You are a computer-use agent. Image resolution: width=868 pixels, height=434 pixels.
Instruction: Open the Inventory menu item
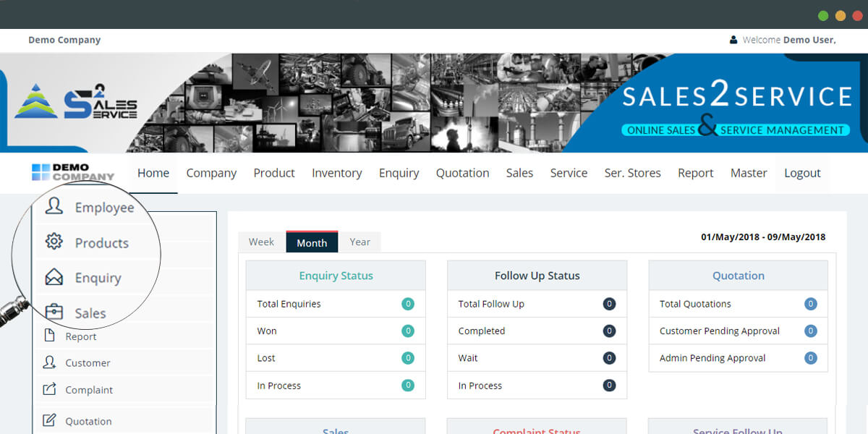(336, 173)
